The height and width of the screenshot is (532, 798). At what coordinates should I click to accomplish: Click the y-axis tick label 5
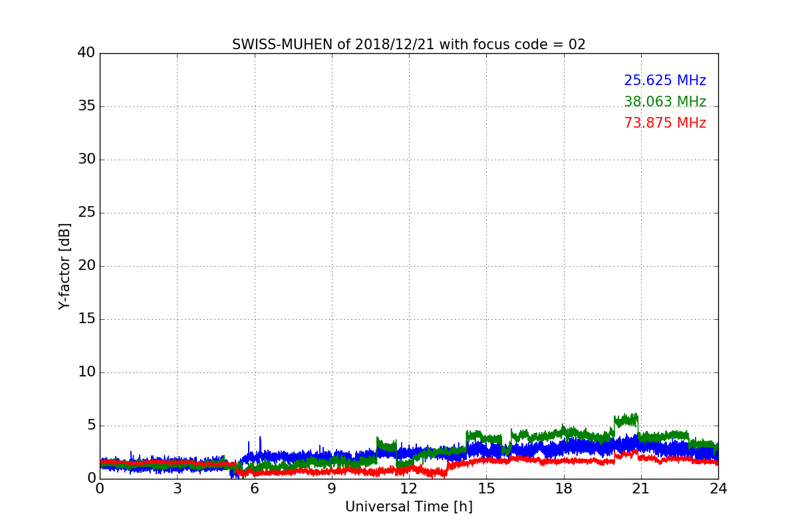91,425
